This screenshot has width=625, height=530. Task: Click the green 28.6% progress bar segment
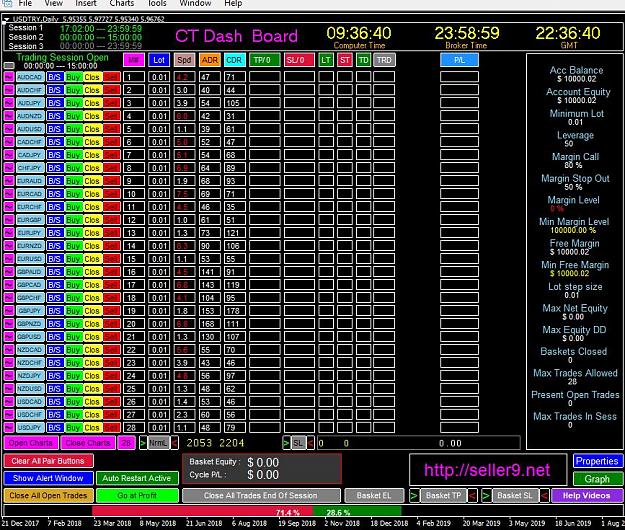(x=357, y=511)
